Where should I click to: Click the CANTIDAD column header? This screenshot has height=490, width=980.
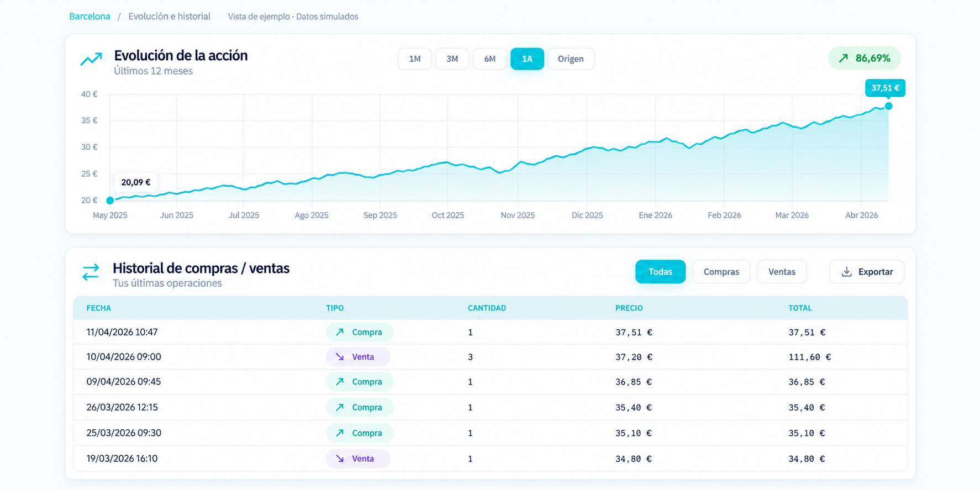487,308
